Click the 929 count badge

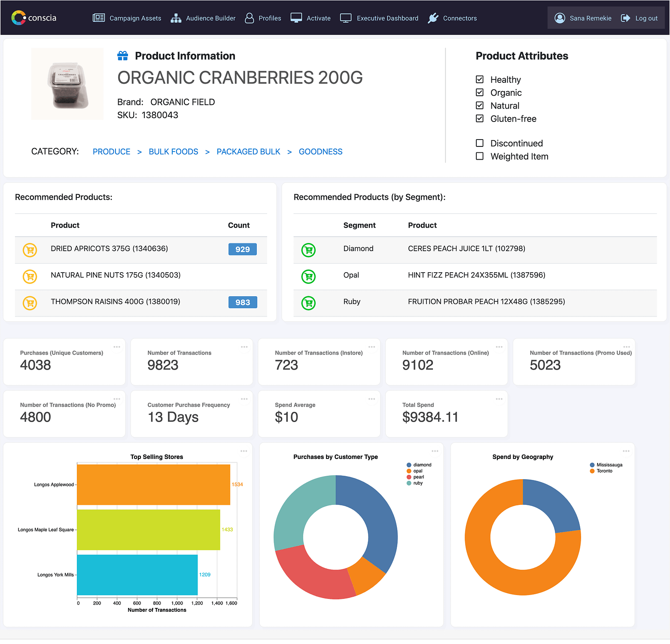tap(243, 249)
